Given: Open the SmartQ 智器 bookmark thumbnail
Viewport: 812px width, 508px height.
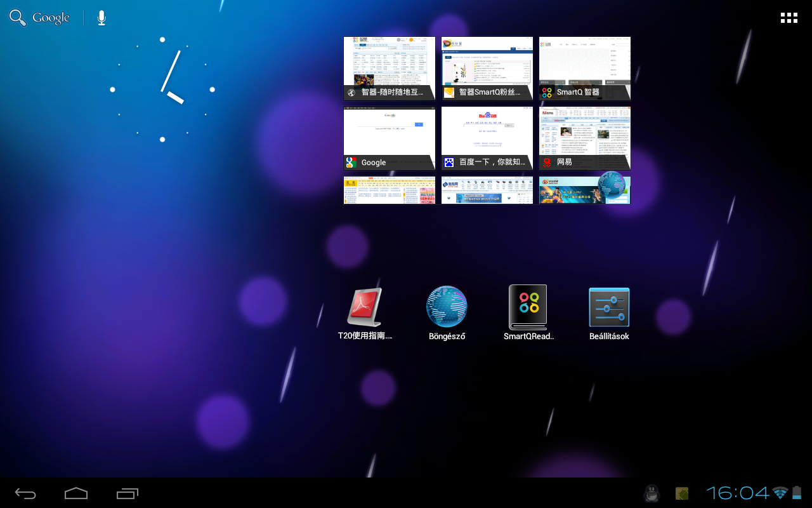Looking at the screenshot, I should click(585, 69).
